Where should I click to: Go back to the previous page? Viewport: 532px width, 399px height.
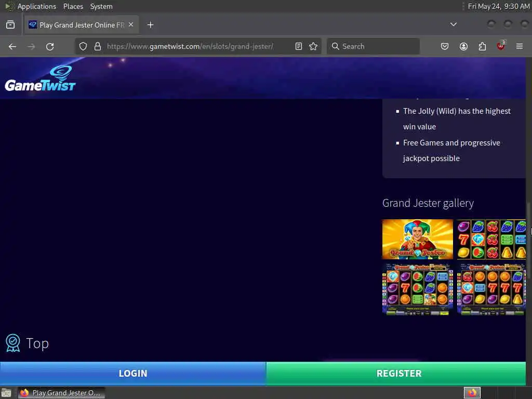coord(12,46)
